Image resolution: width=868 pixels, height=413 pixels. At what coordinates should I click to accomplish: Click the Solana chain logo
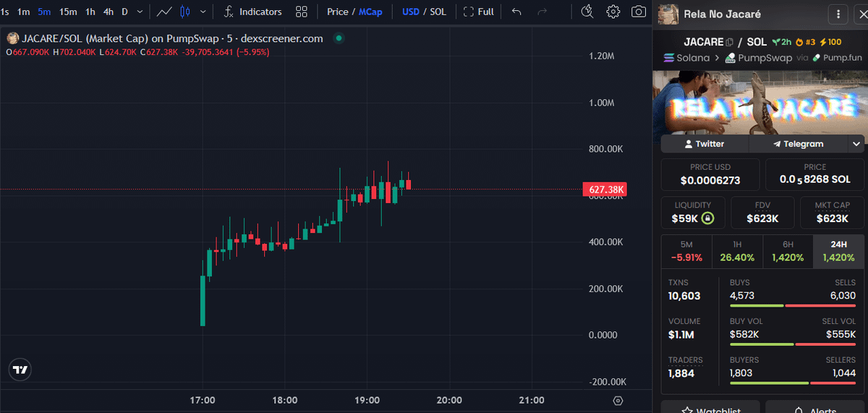668,58
